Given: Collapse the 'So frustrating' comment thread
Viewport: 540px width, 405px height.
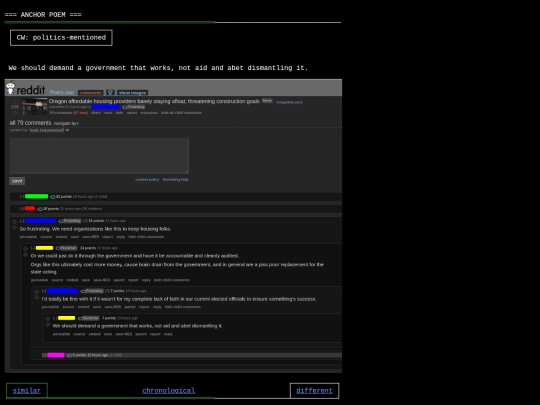Looking at the screenshot, I should click(22, 221).
